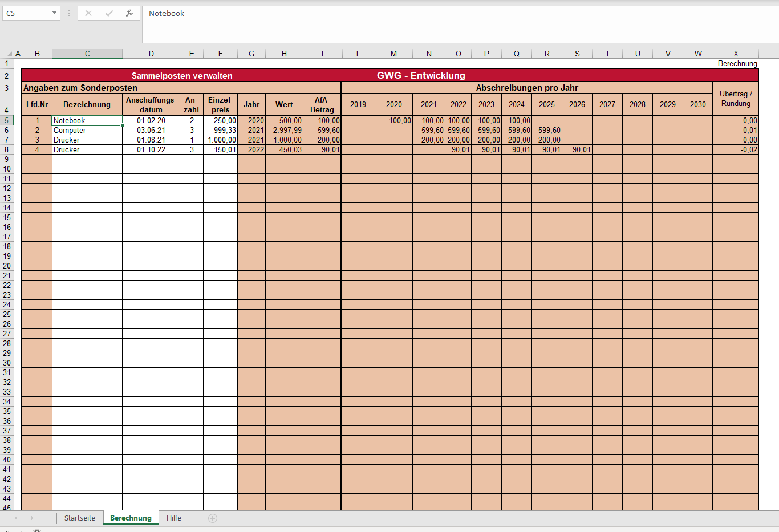Screen dimensions: 779x532
Task: Click the Wert value 450,03
Action: pos(284,149)
